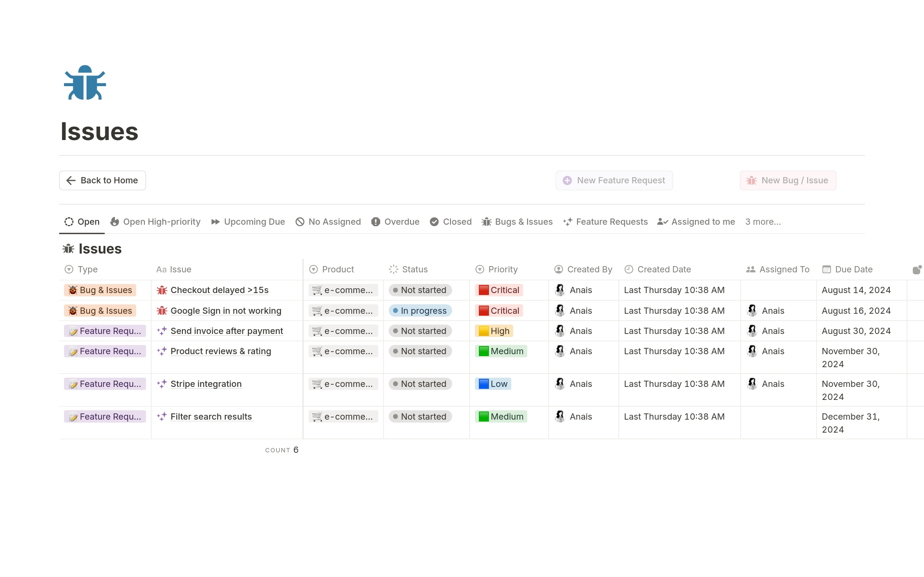Click the red Critical priority tag on Checkout row

(x=499, y=290)
